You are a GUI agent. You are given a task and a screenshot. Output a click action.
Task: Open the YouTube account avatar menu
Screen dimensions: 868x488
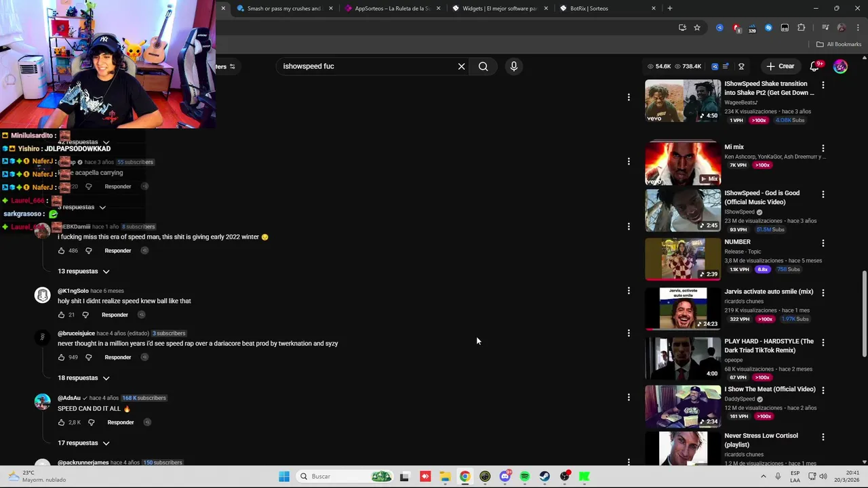[840, 66]
